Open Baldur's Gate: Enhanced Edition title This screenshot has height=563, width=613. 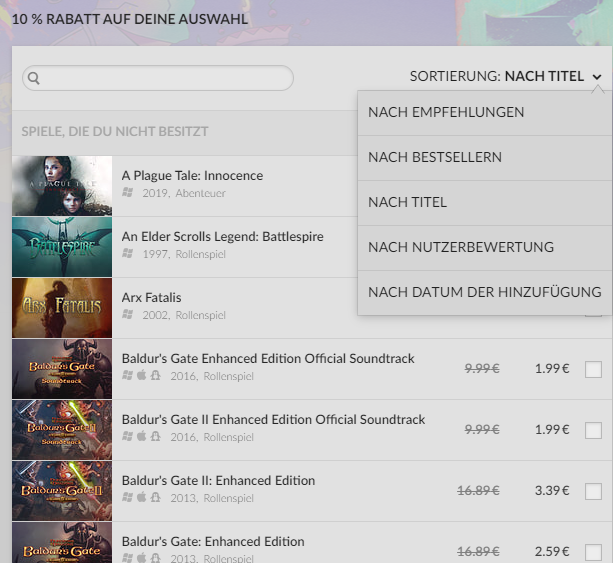[213, 542]
